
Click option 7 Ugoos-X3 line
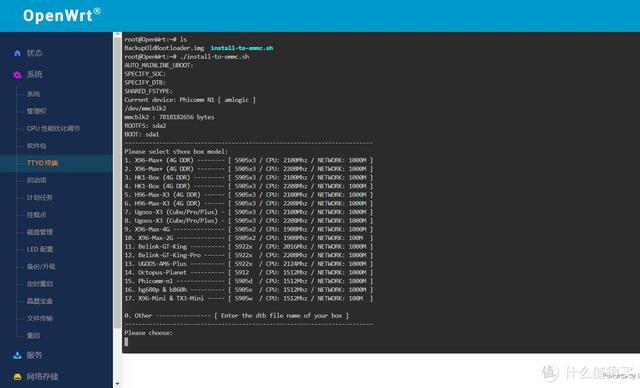click(249, 212)
